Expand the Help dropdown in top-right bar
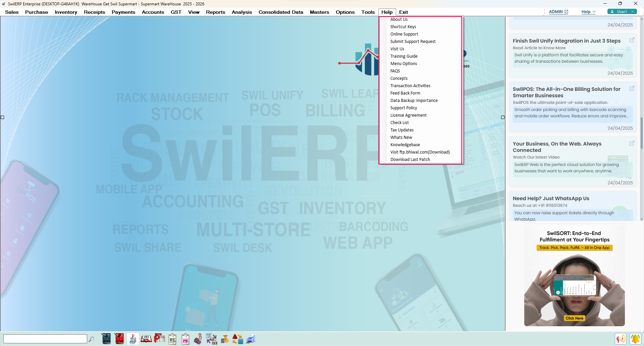This screenshot has height=346, width=644. coord(588,11)
